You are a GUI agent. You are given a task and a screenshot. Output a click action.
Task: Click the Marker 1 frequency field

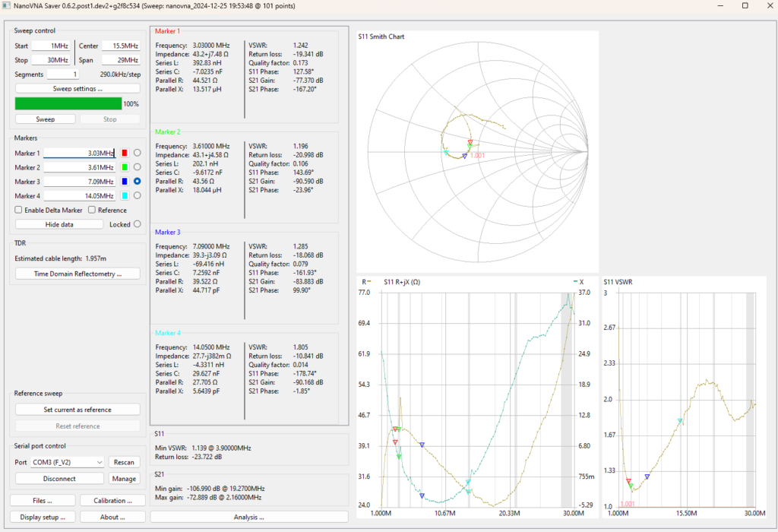pos(79,153)
